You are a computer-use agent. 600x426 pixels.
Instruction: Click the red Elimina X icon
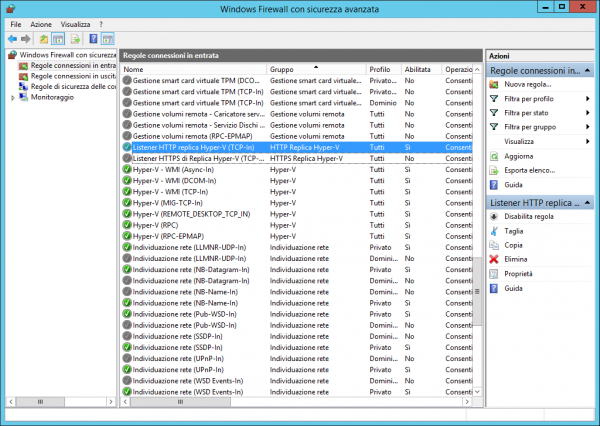[x=494, y=259]
